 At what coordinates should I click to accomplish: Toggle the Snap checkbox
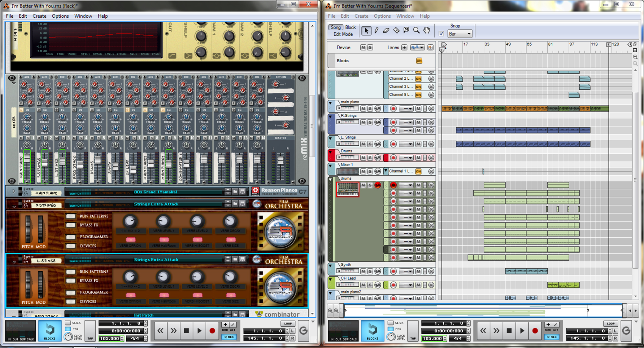tap(441, 33)
